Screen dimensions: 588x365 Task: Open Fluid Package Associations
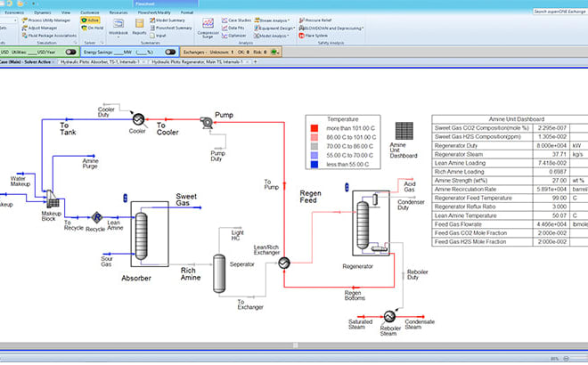coord(49,36)
